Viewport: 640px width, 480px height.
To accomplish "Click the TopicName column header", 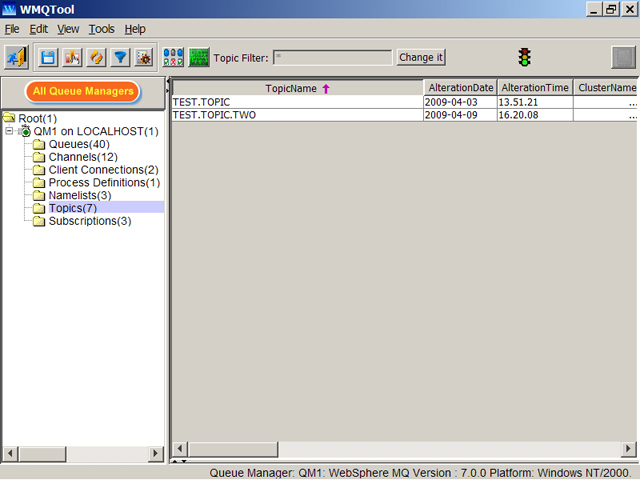I will click(x=298, y=88).
